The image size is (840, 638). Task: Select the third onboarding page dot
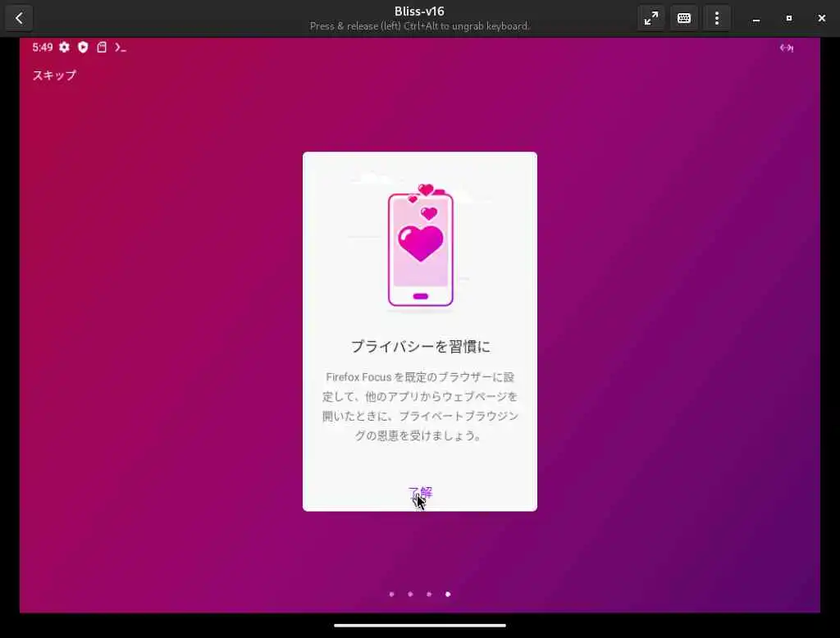429,594
